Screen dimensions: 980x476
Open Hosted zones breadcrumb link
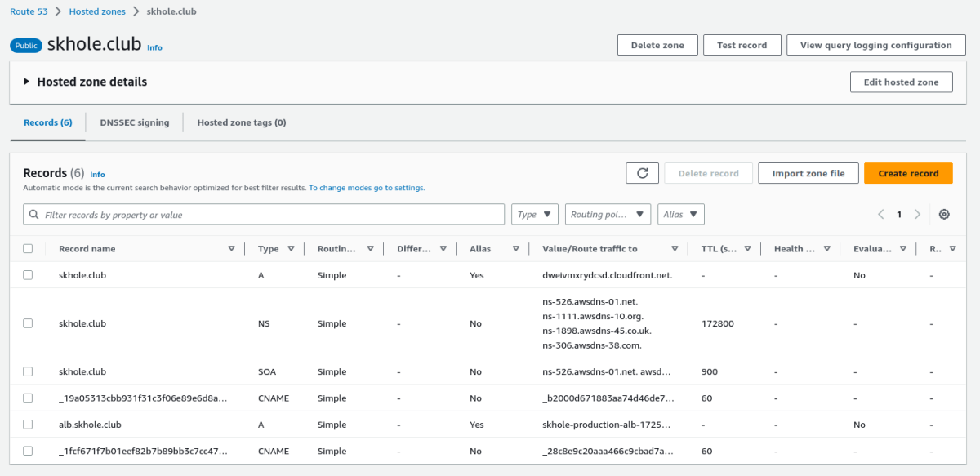click(x=97, y=11)
